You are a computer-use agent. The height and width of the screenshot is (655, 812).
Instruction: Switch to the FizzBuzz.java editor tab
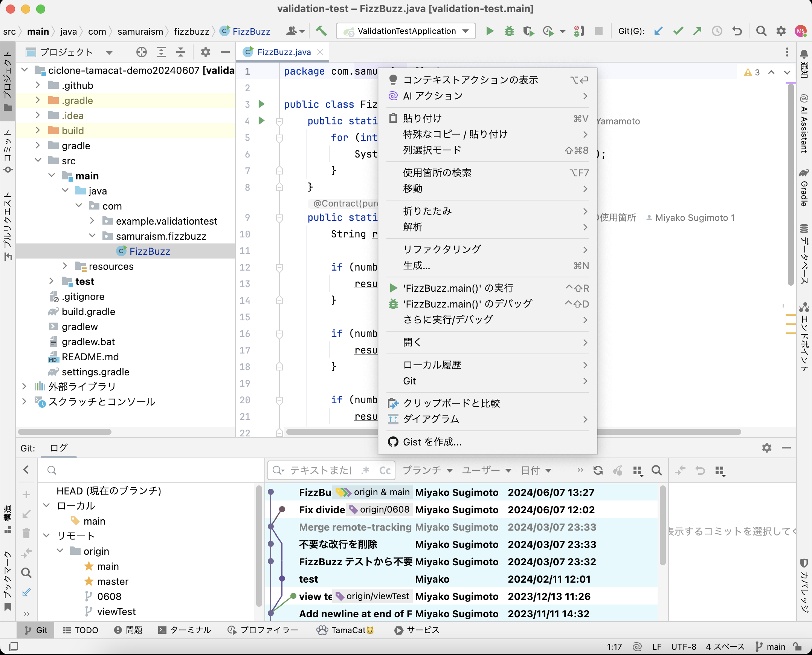(284, 52)
